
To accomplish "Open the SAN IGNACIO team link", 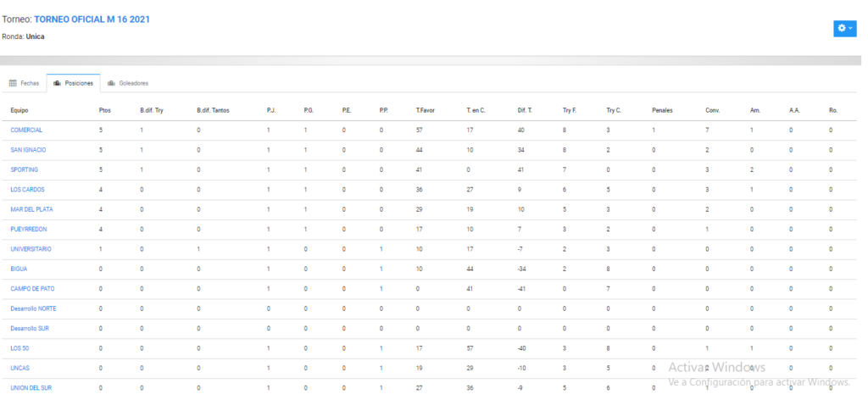I will tap(28, 150).
